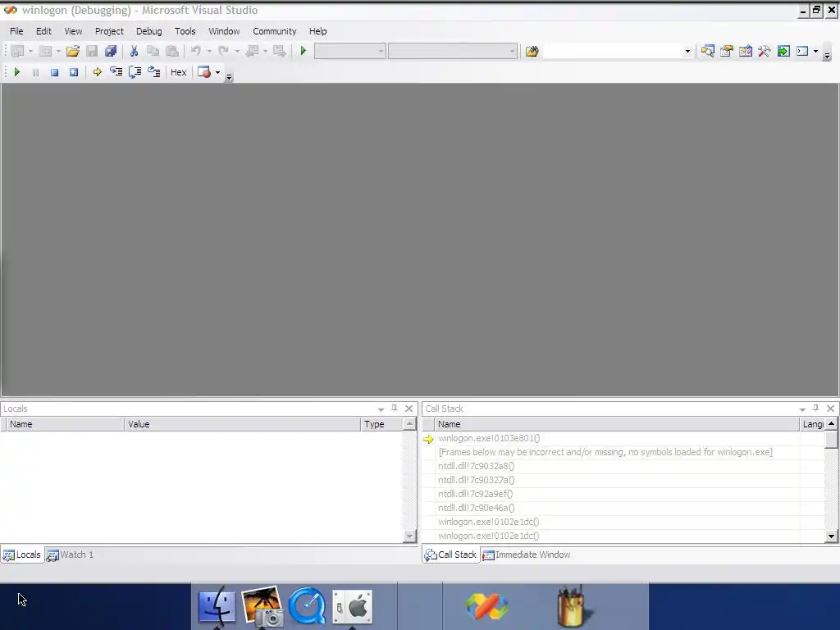Open the Community menu

[274, 31]
